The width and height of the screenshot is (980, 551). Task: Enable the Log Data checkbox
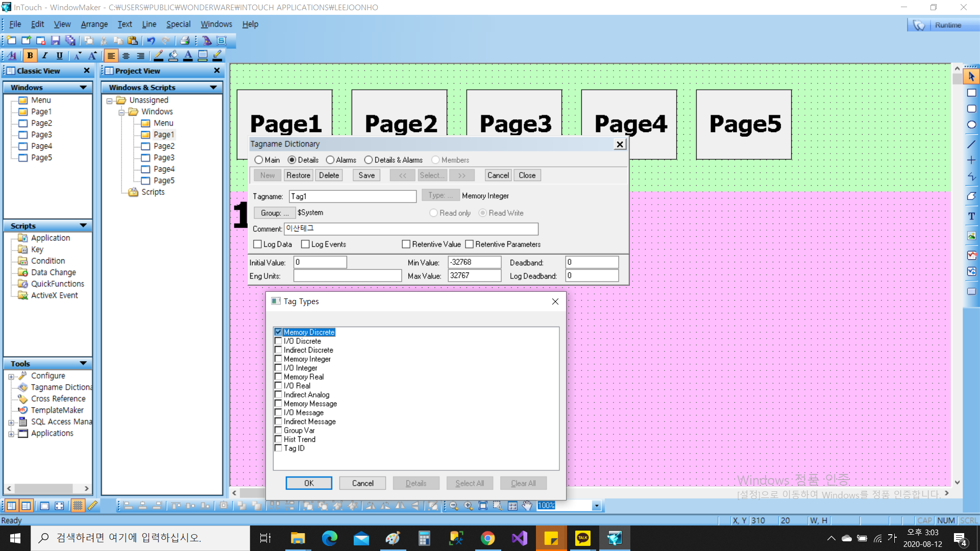pyautogui.click(x=258, y=244)
